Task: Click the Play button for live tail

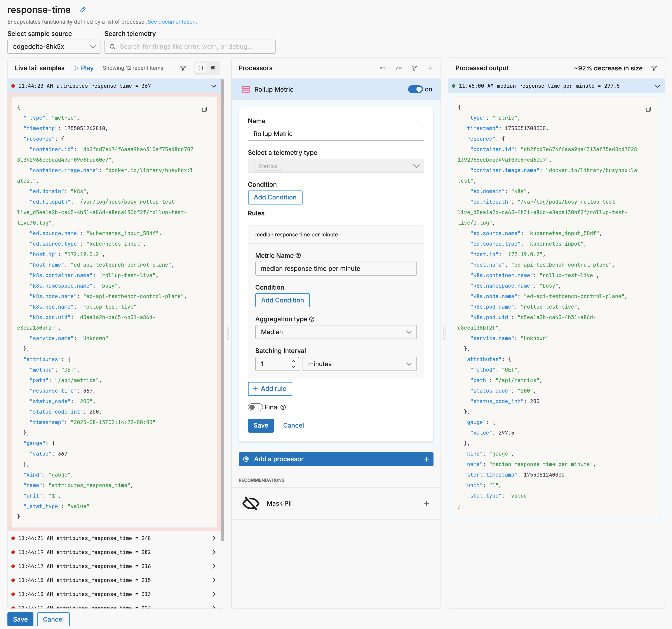Action: point(83,68)
